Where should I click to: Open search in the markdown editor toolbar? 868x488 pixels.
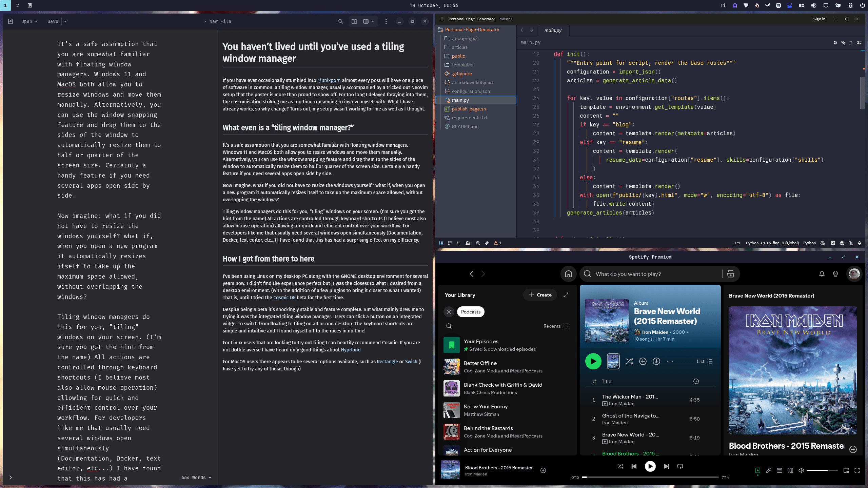pyautogui.click(x=340, y=21)
